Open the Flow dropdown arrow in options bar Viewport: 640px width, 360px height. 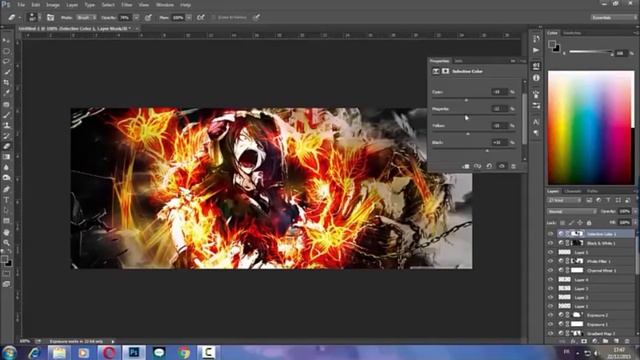[x=189, y=18]
